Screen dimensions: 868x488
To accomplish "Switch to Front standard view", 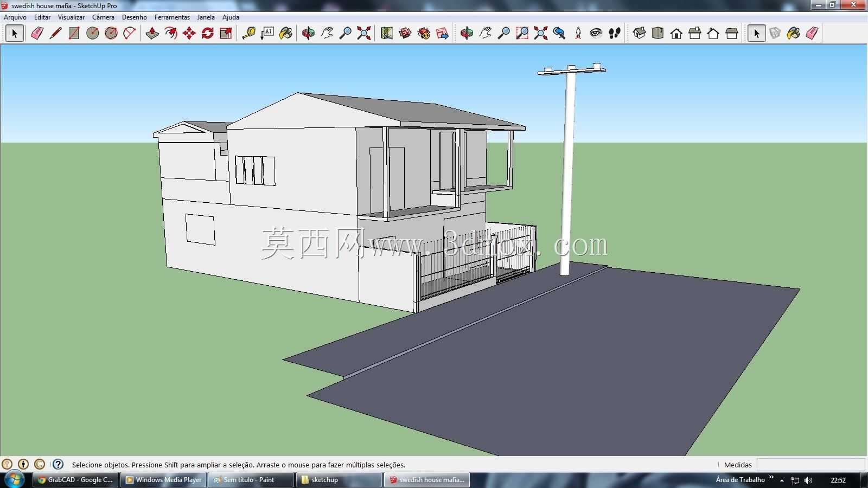I will (x=676, y=34).
